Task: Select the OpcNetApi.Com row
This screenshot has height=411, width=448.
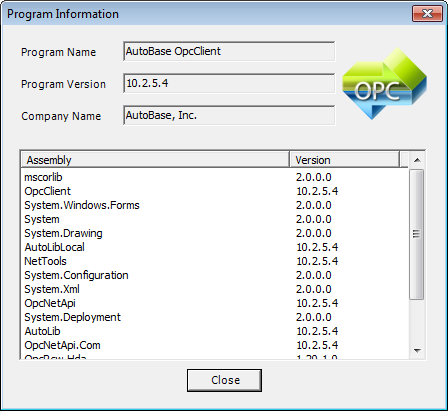Action: click(214, 345)
